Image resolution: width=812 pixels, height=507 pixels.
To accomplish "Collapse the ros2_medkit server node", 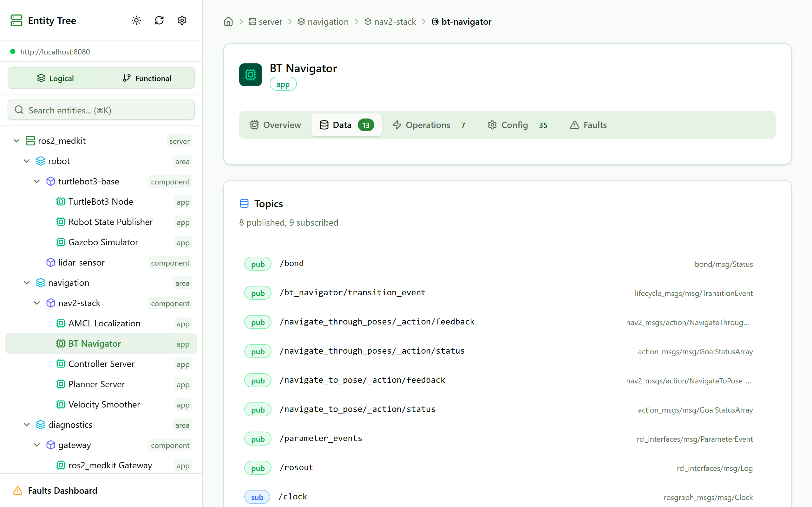I will pos(16,141).
